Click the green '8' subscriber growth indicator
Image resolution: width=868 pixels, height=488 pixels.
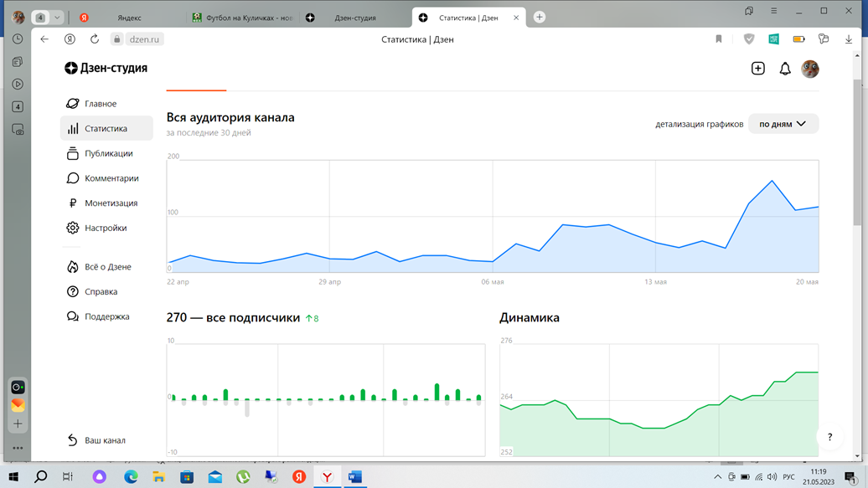(x=313, y=316)
